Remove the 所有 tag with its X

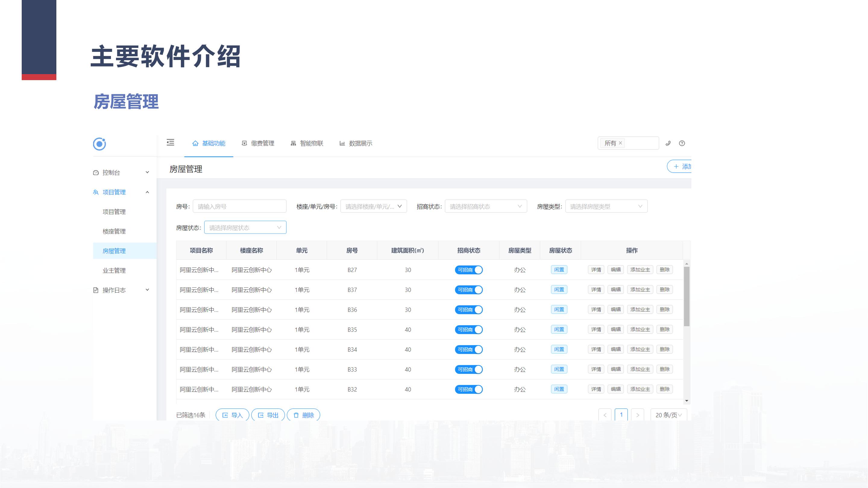(x=620, y=143)
